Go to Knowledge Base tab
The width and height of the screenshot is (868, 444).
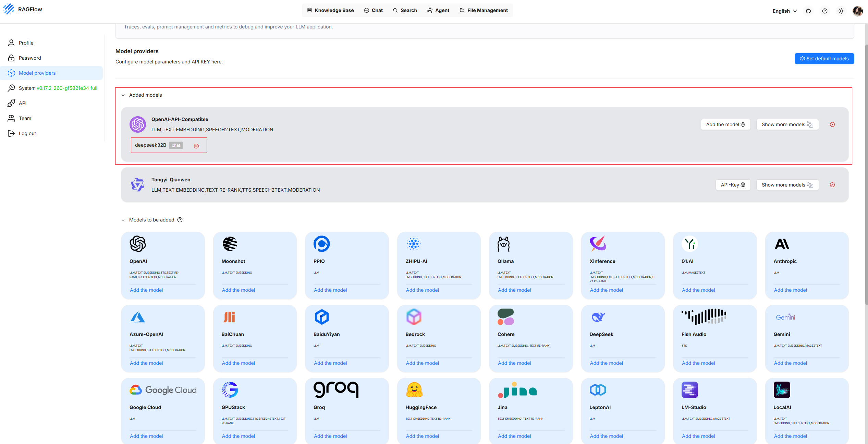pyautogui.click(x=330, y=10)
